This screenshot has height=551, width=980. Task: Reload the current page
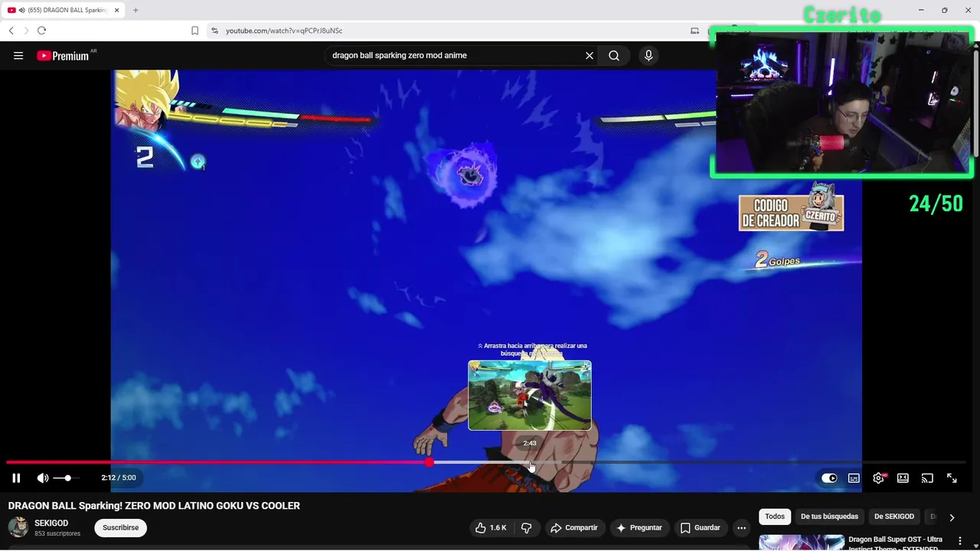(41, 31)
